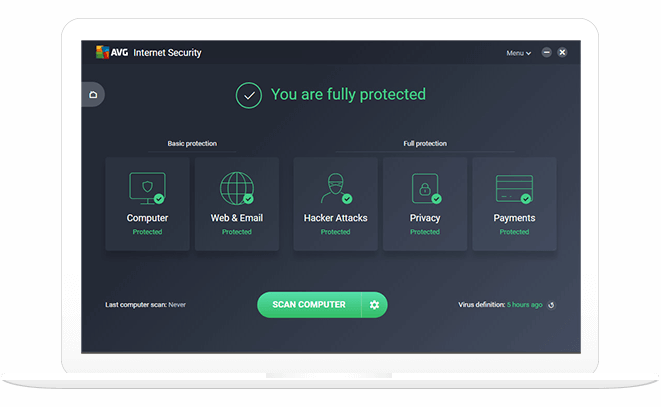Select the 'Hacker Attacks' label text
The height and width of the screenshot is (407, 661).
click(335, 218)
